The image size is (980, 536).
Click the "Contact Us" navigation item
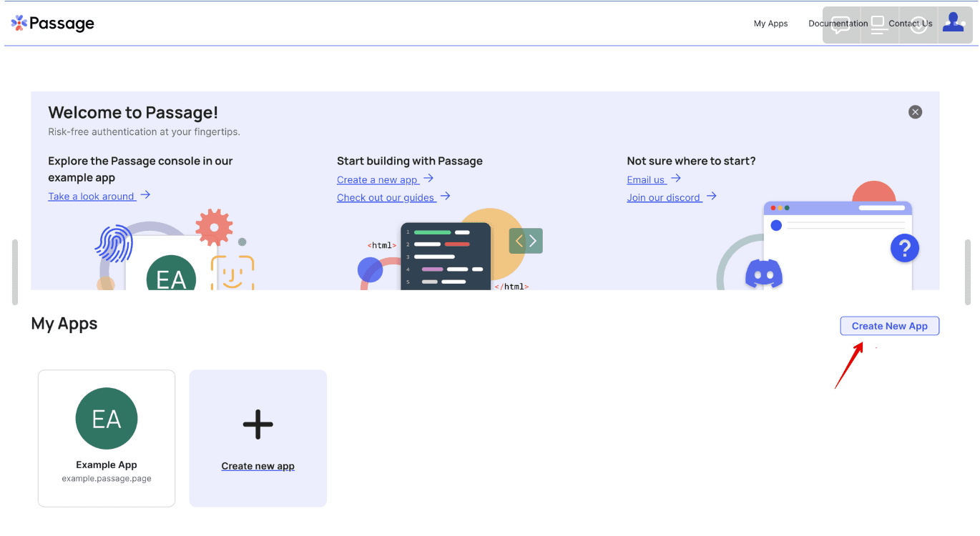click(x=911, y=24)
